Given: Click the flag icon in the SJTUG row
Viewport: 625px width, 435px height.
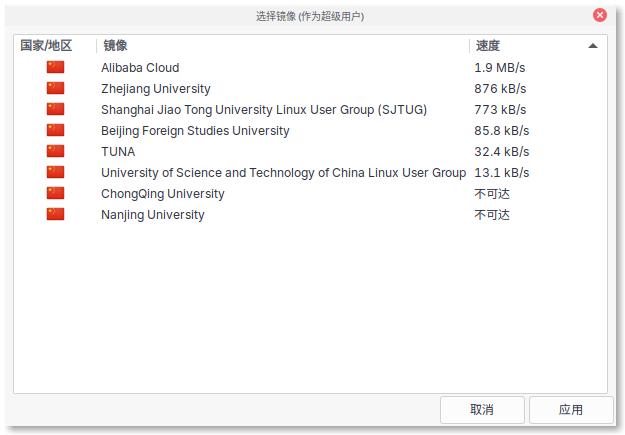Looking at the screenshot, I should (x=55, y=109).
